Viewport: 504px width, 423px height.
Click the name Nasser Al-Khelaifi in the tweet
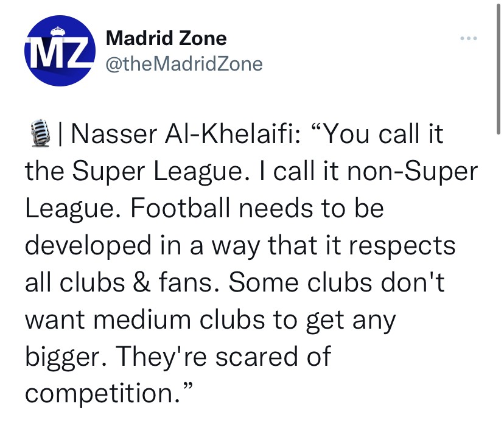186,133
